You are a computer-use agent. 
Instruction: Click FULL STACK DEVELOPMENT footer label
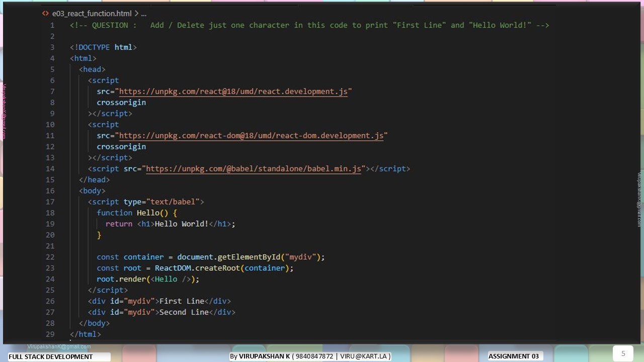[x=50, y=356]
